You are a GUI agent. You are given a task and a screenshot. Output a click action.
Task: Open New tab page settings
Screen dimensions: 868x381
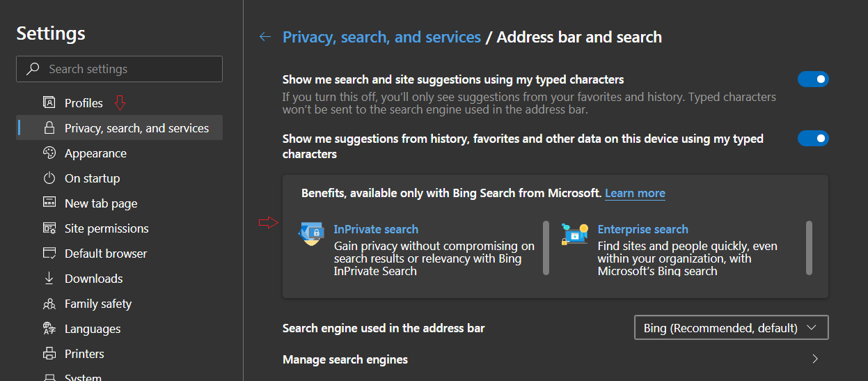(x=120, y=203)
